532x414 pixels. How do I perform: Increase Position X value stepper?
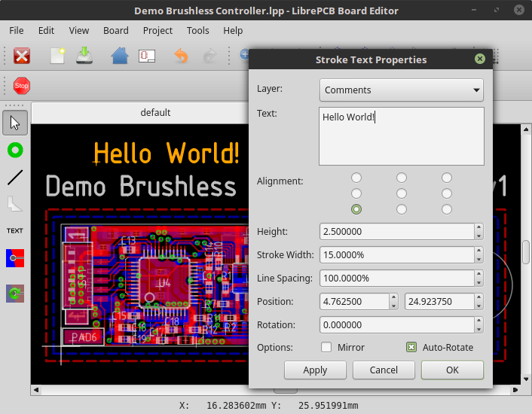point(393,297)
